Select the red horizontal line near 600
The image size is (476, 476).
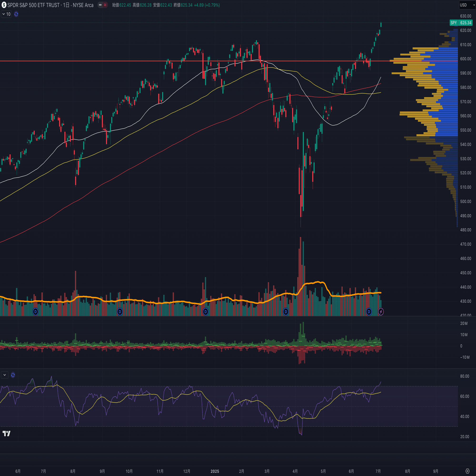pyautogui.click(x=99, y=61)
